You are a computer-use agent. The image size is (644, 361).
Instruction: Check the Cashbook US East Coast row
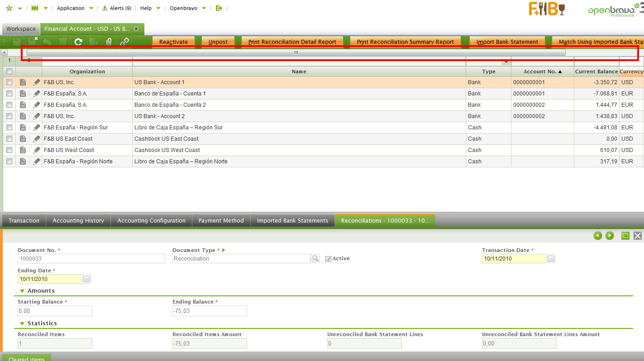coord(9,139)
